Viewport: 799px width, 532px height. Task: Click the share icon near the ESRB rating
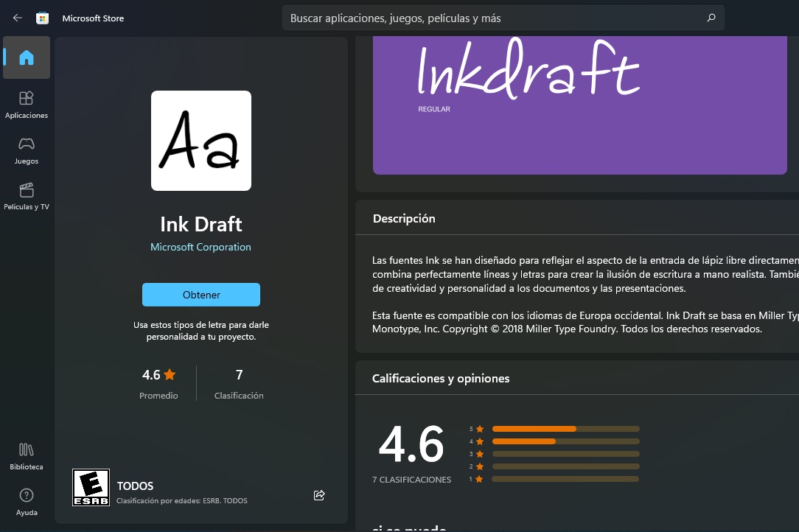(319, 495)
